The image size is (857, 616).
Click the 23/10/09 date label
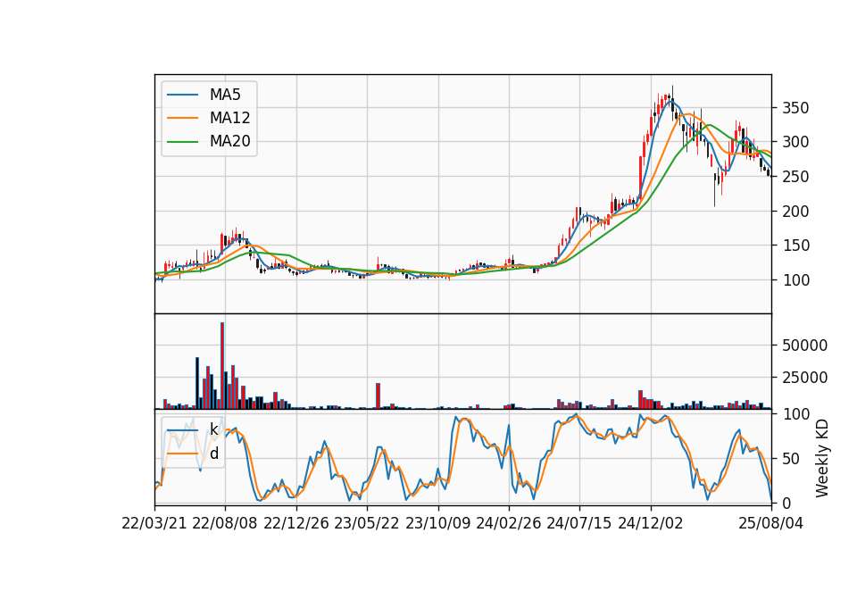(x=437, y=523)
